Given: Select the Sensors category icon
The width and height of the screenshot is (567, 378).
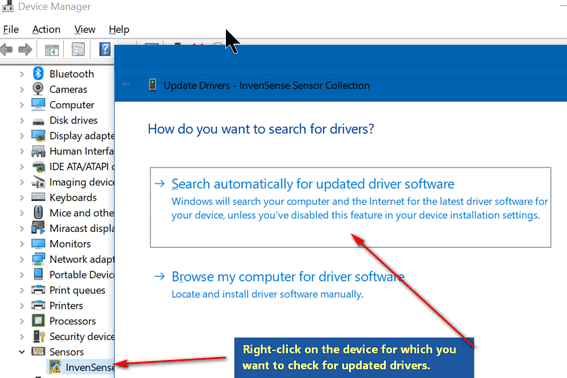Looking at the screenshot, I should pos(38,351).
